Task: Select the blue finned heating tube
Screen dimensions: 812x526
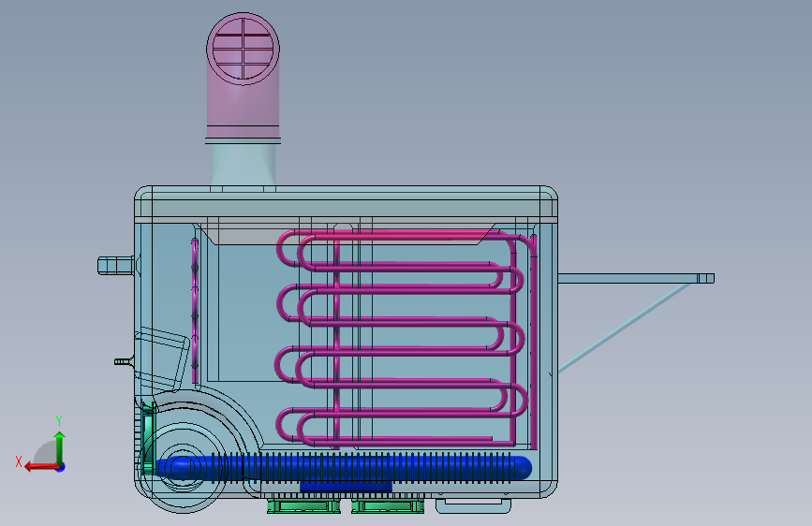Action: click(x=345, y=467)
